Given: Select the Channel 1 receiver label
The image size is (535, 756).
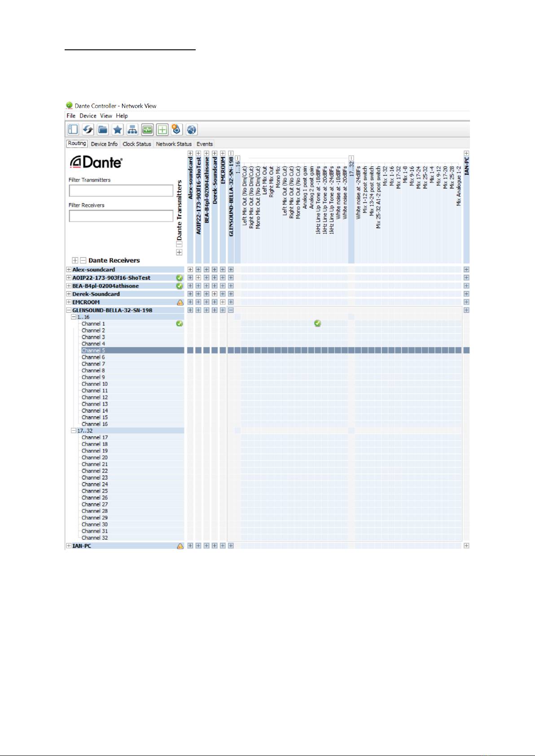Looking at the screenshot, I should (93, 323).
